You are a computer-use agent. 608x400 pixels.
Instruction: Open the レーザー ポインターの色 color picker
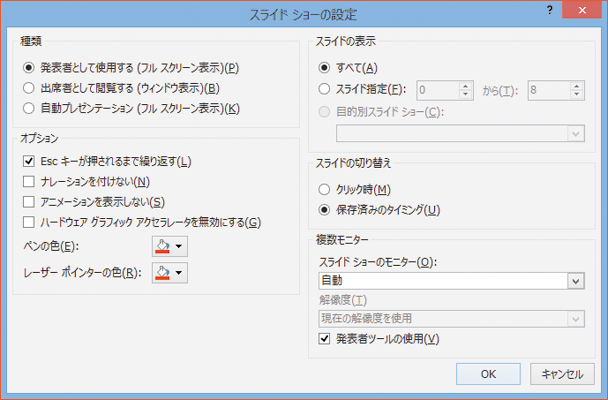pyautogui.click(x=170, y=273)
